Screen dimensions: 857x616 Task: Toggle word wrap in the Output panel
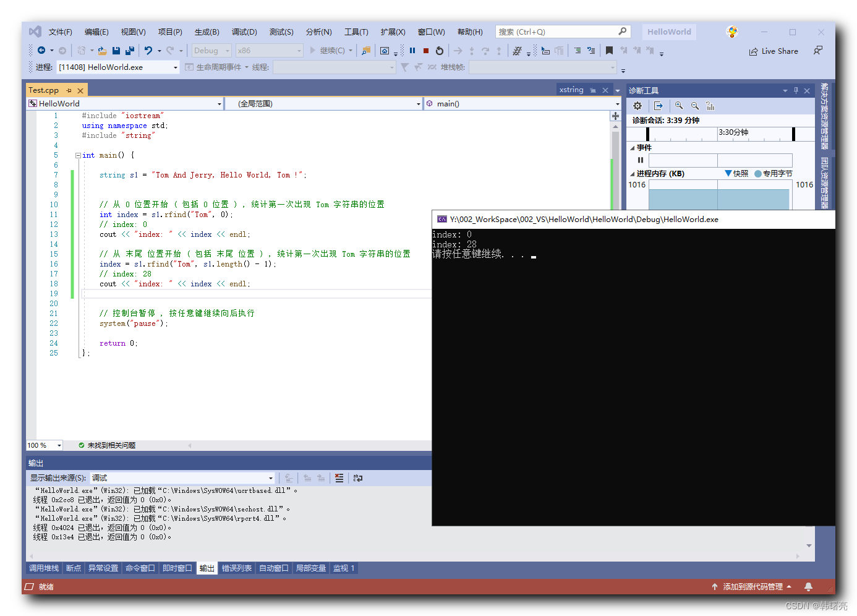pos(358,478)
